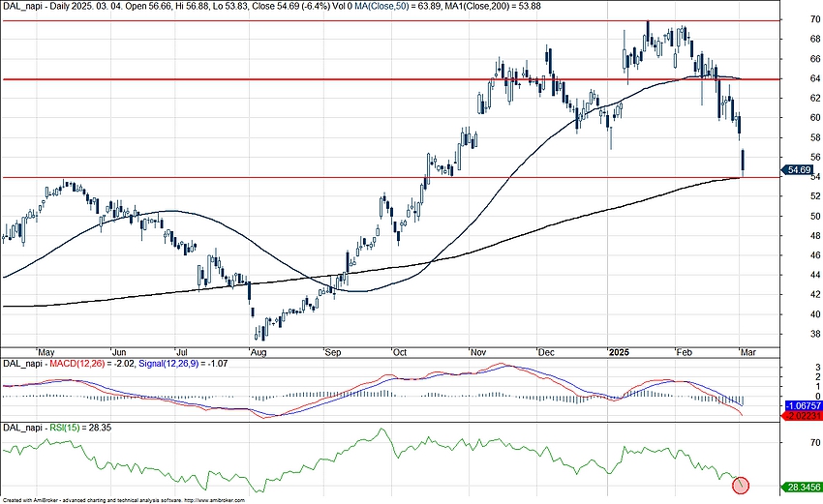Click the Oct label on date axis
The width and height of the screenshot is (823, 504).
tap(400, 352)
